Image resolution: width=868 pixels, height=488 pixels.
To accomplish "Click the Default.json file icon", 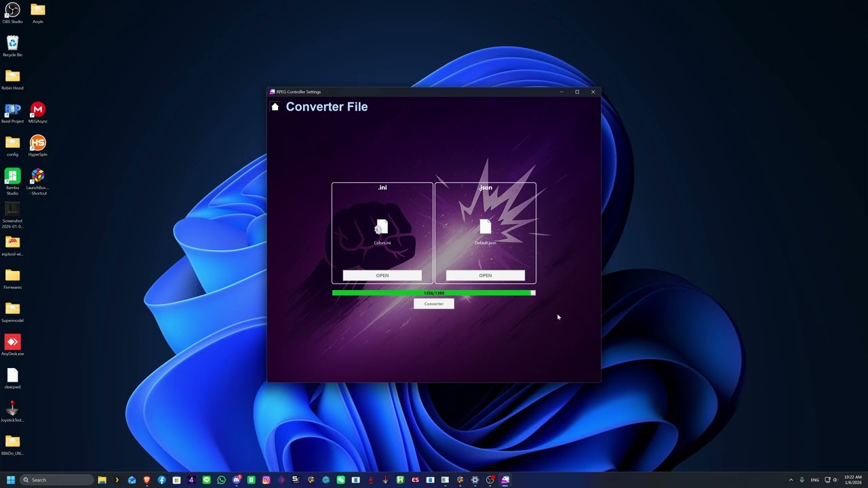I will (x=485, y=227).
